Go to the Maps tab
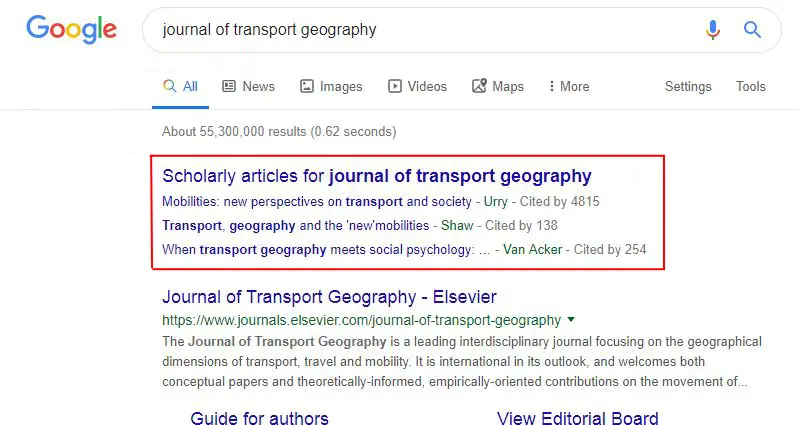 pos(498,87)
